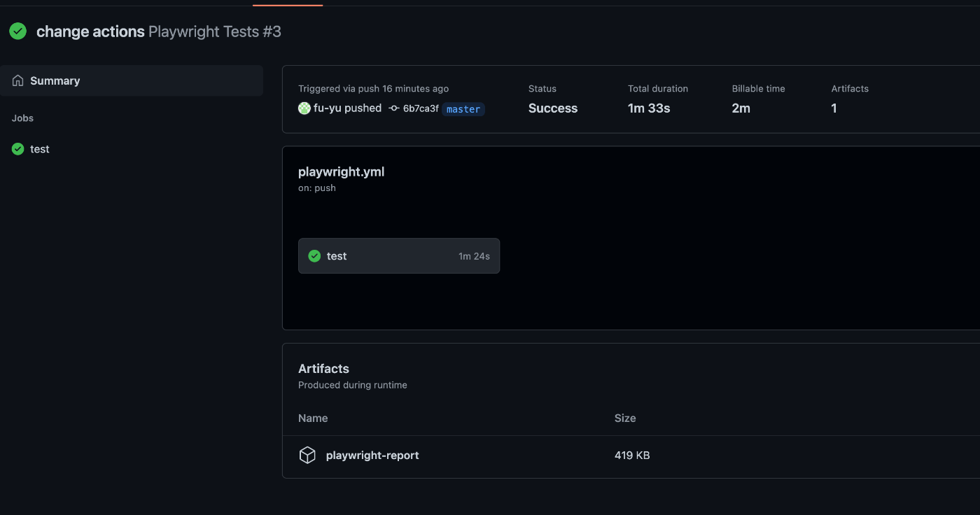
Task: Click the 'Success' status value
Action: (553, 108)
